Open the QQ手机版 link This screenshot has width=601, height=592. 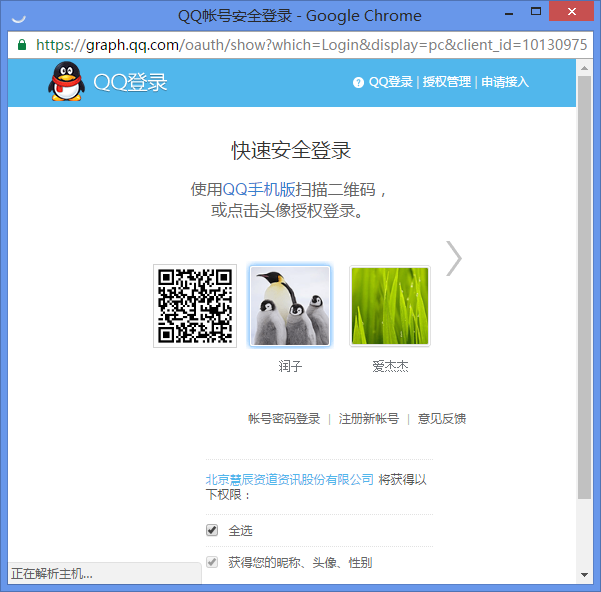coord(259,189)
